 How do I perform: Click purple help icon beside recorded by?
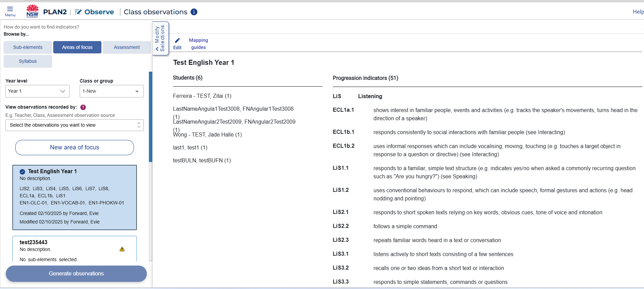point(83,107)
